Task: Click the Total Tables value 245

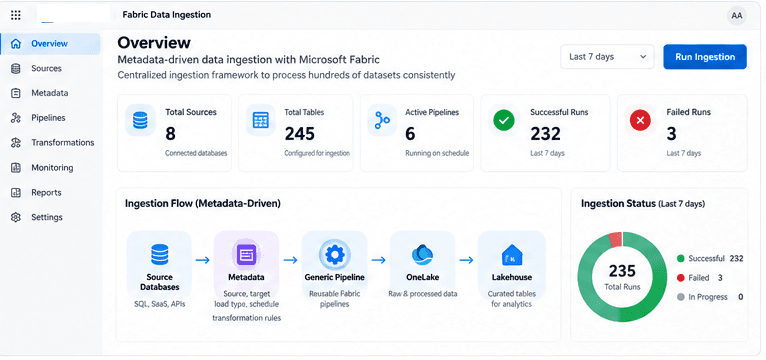Action: (299, 133)
